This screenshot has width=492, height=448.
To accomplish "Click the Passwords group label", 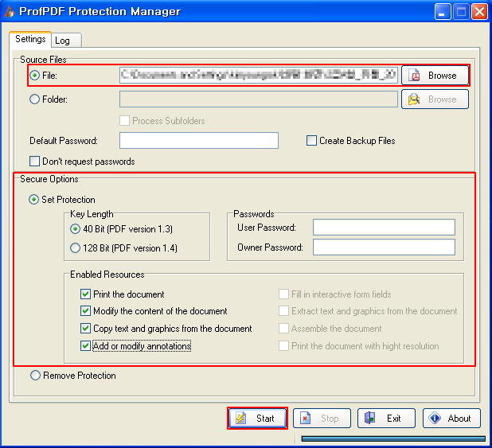I will 253,214.
